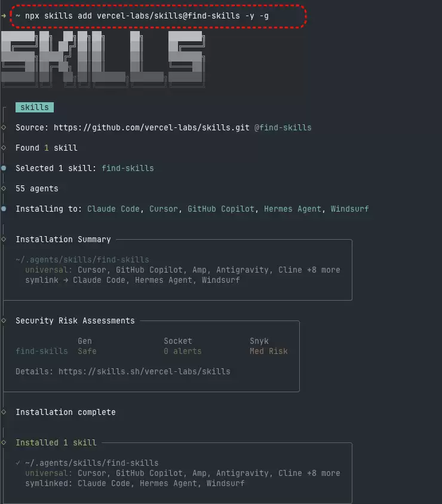Click the 'Safe' Gen result
Screen dimensions: 442x504
[87, 351]
